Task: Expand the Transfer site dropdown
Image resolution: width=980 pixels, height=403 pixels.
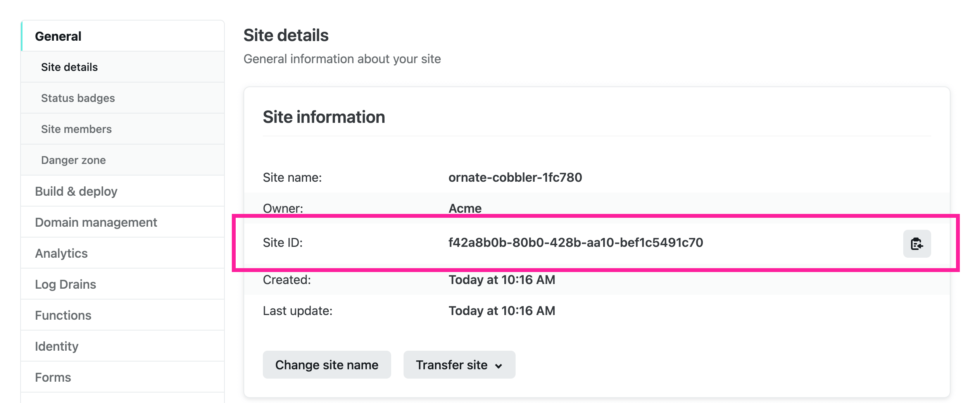Action: [459, 364]
